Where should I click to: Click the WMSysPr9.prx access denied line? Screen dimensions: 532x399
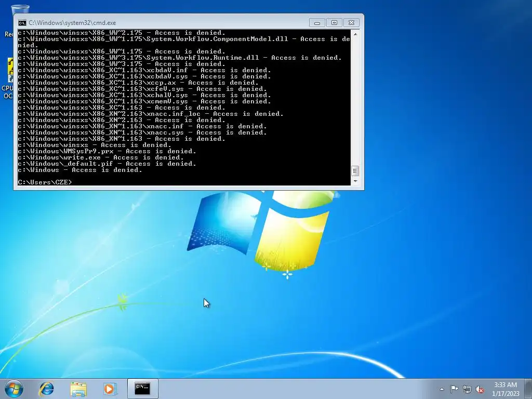pos(107,151)
